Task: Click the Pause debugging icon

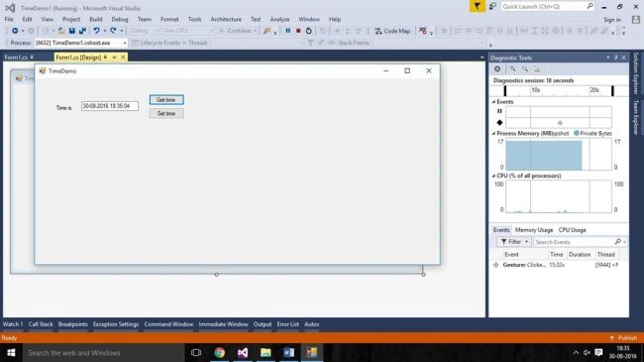Action: click(x=288, y=31)
